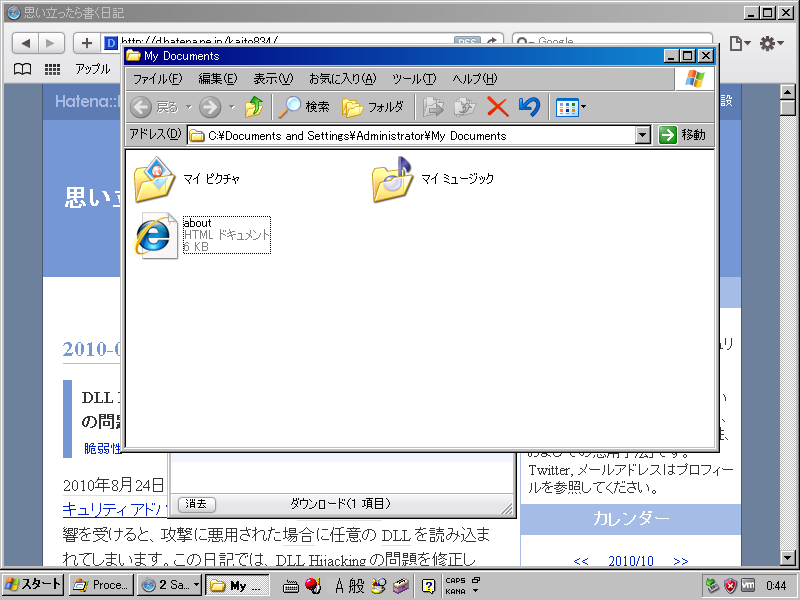
Task: Open the 表示(V) menu
Action: (273, 79)
